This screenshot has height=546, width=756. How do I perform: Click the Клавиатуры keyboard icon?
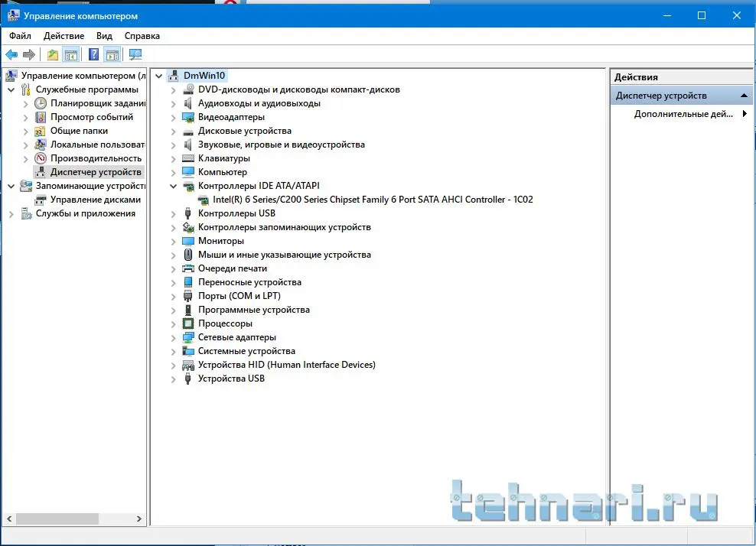188,158
